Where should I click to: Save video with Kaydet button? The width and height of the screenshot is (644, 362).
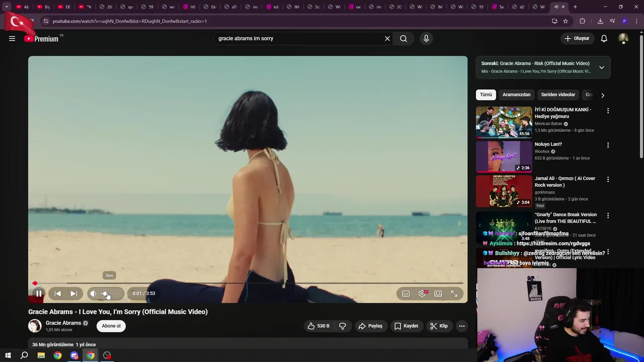tap(406, 326)
